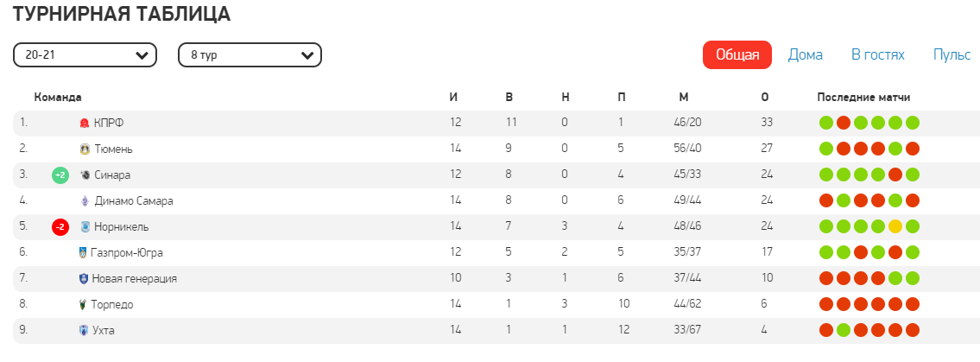The height and width of the screenshot is (362, 980).
Task: Switch to the В гостях tab
Action: 877,55
